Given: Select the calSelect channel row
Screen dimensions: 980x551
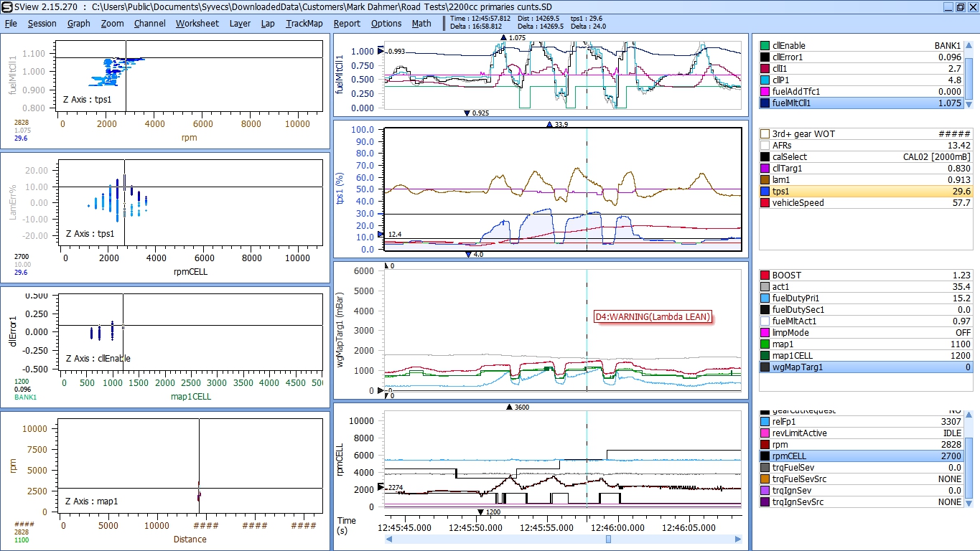Looking at the screenshot, I should click(x=866, y=157).
